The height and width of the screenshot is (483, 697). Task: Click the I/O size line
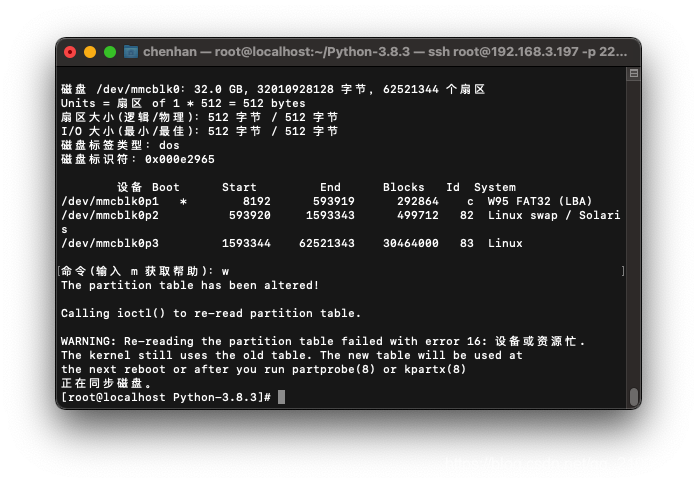point(200,132)
